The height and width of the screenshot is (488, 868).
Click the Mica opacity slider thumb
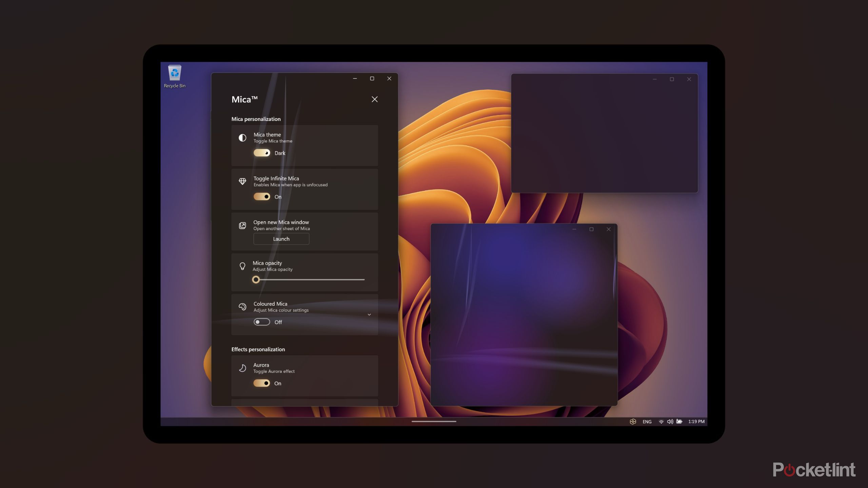click(256, 280)
